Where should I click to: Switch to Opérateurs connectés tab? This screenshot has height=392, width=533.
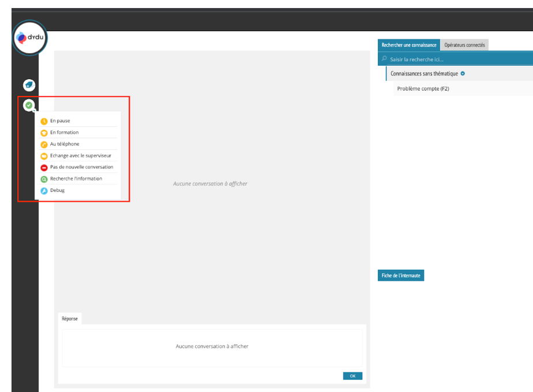click(464, 45)
